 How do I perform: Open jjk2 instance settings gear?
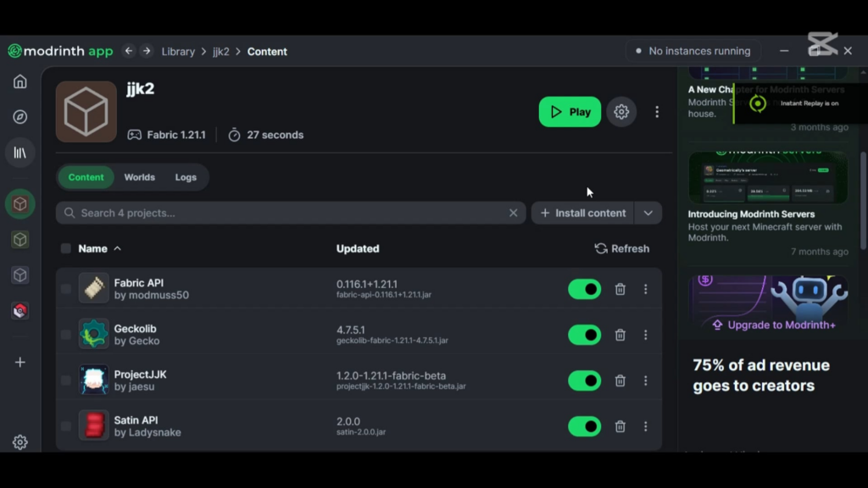tap(621, 112)
